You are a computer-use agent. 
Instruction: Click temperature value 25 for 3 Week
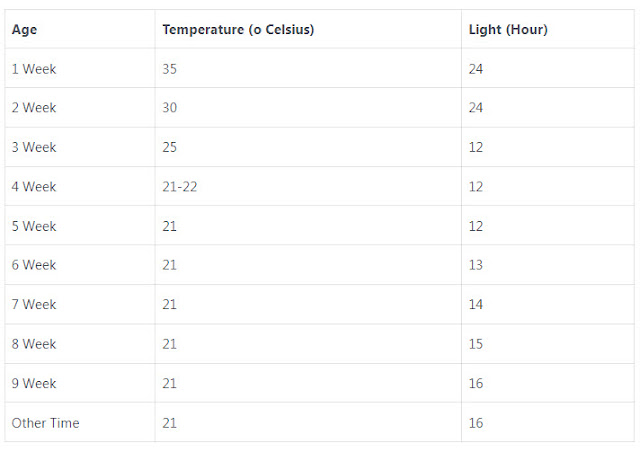coord(169,147)
